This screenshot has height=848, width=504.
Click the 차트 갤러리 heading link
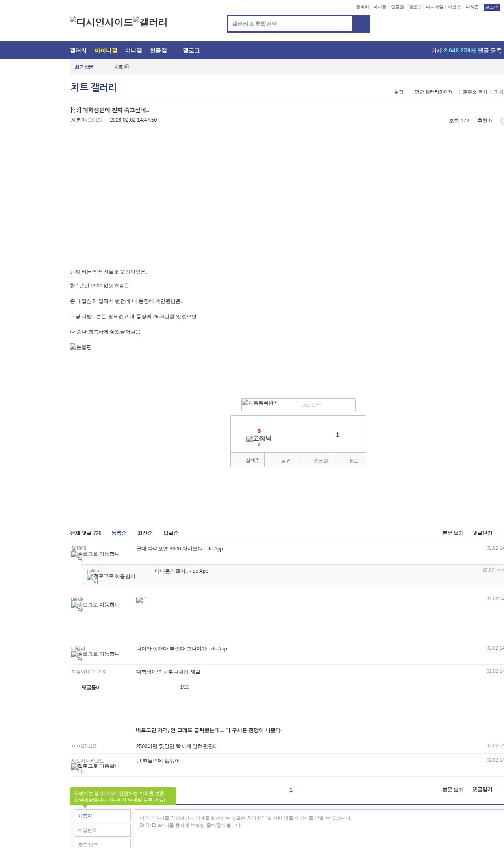click(x=94, y=87)
